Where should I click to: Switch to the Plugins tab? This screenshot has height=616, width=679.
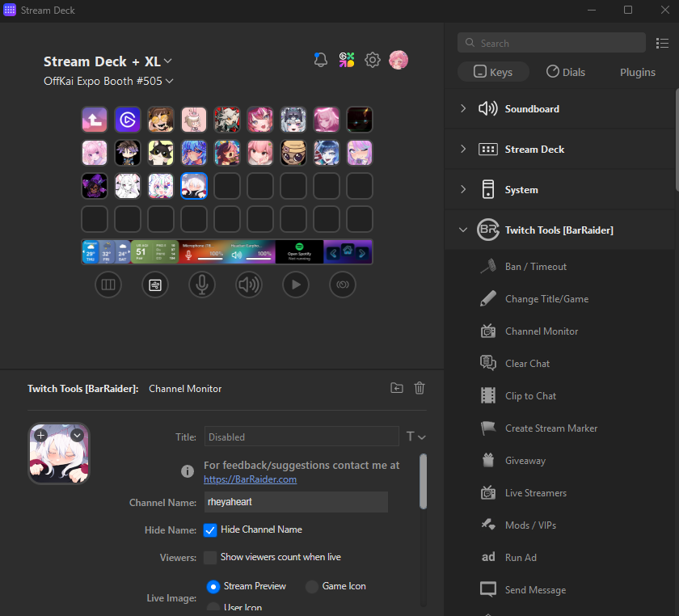[x=638, y=72]
